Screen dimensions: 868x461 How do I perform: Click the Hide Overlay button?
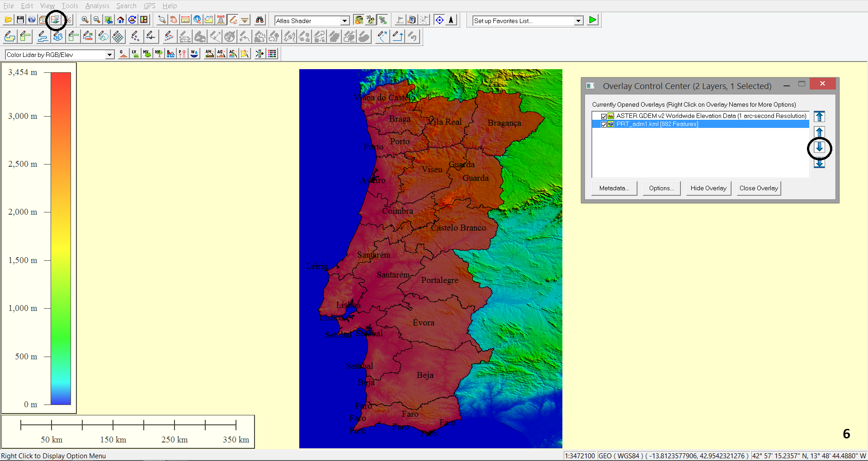(x=708, y=188)
